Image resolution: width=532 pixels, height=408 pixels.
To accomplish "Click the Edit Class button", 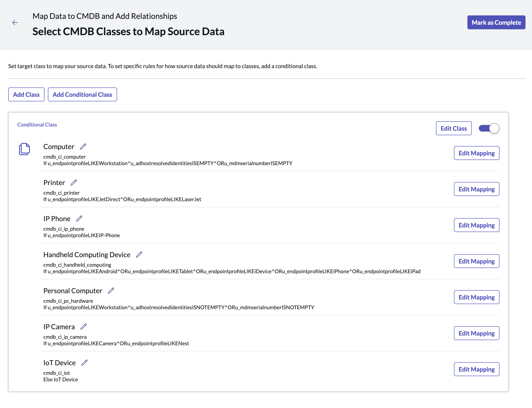I will pos(453,128).
